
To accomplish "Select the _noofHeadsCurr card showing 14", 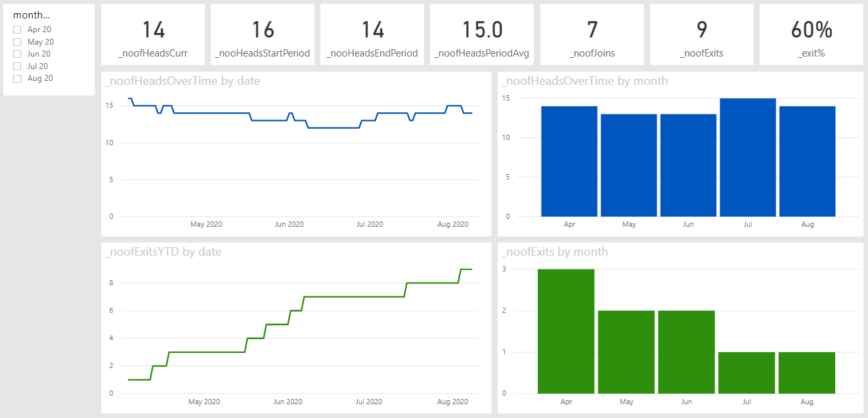I will click(x=153, y=35).
